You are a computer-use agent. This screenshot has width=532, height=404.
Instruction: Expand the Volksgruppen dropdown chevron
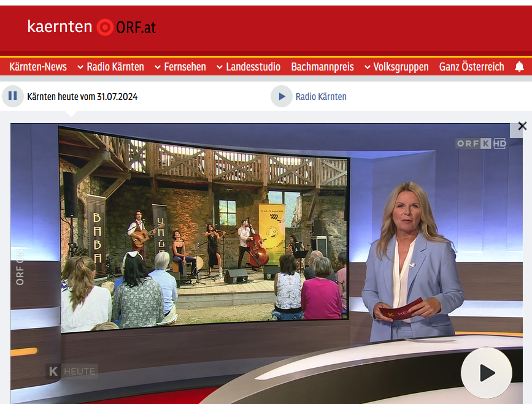368,67
